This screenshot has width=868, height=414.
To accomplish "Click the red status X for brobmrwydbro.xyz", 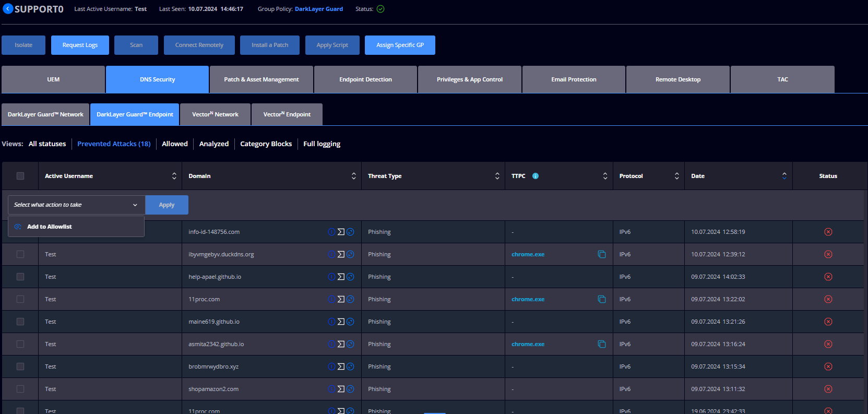I will (828, 366).
